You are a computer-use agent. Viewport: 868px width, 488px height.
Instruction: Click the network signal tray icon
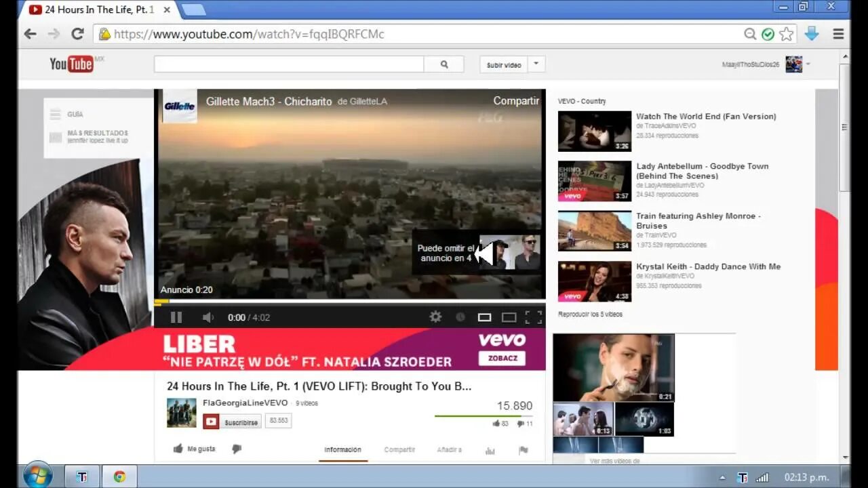point(762,476)
